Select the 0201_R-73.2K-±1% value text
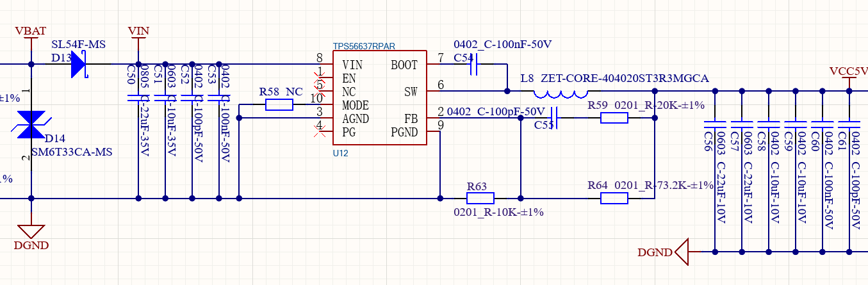Image resolution: width=868 pixels, height=285 pixels. pyautogui.click(x=664, y=185)
